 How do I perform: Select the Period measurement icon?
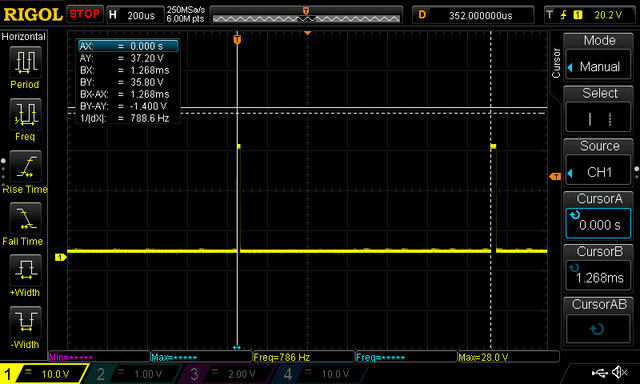(x=25, y=62)
